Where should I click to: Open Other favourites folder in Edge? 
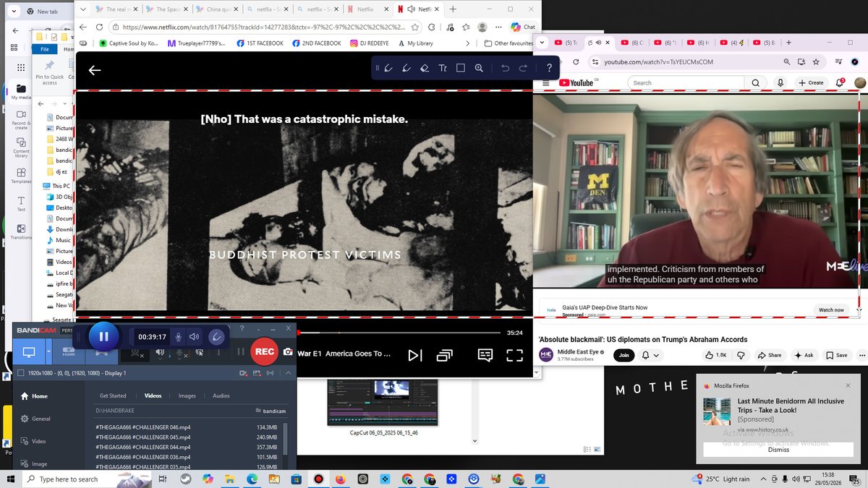pos(508,43)
